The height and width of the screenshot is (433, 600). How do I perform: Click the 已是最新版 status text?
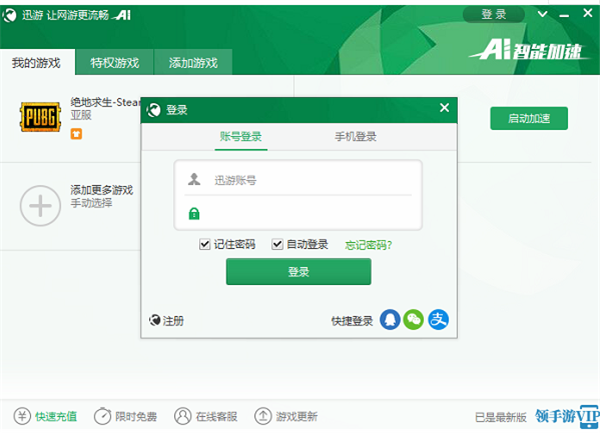coord(501,417)
